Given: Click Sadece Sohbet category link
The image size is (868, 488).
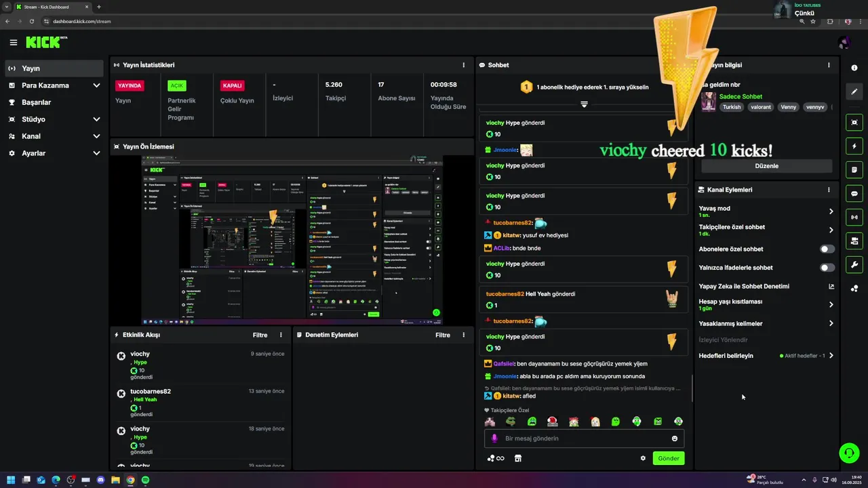Looking at the screenshot, I should (741, 97).
